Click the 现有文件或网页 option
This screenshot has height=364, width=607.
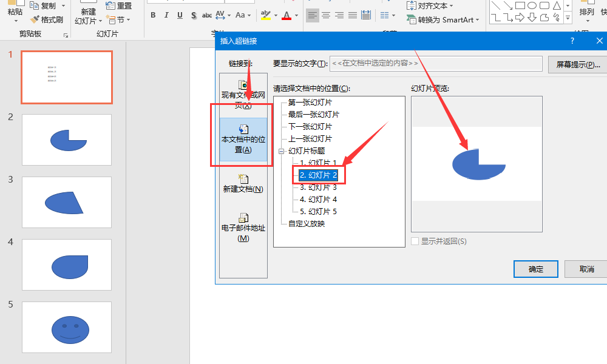pyautogui.click(x=243, y=94)
